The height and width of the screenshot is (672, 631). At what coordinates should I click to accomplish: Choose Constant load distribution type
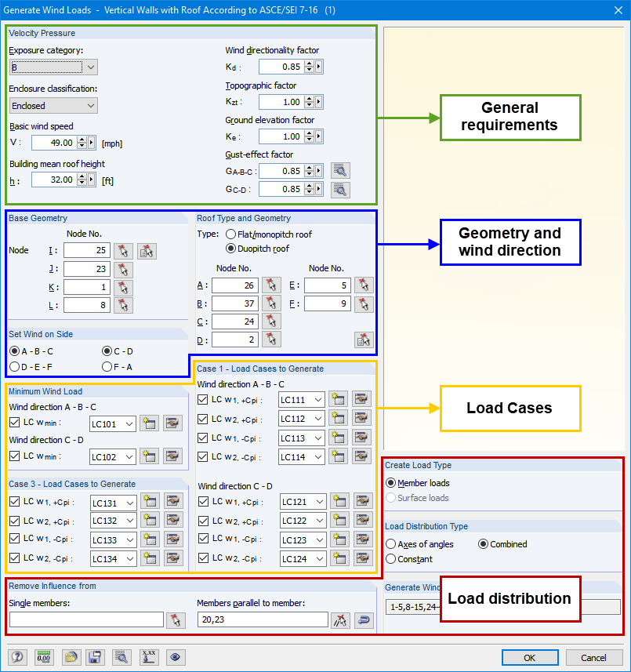click(x=390, y=558)
